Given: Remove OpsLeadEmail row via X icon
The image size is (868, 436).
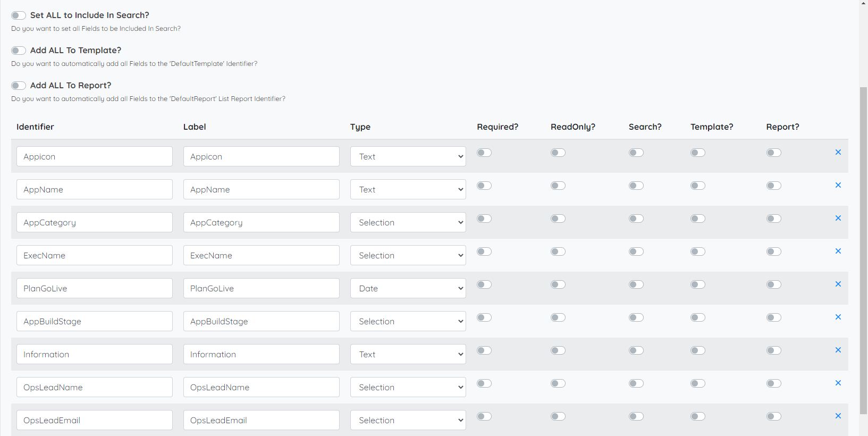Looking at the screenshot, I should (838, 416).
